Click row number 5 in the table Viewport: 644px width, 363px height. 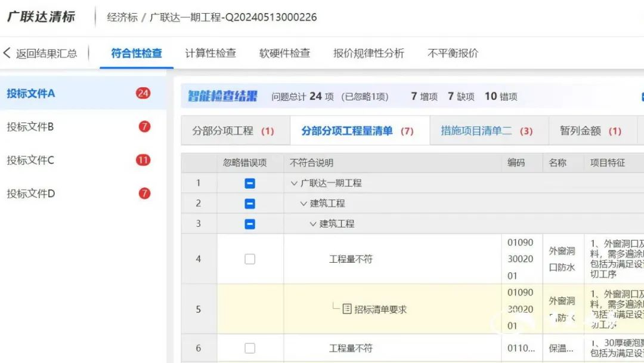point(199,309)
